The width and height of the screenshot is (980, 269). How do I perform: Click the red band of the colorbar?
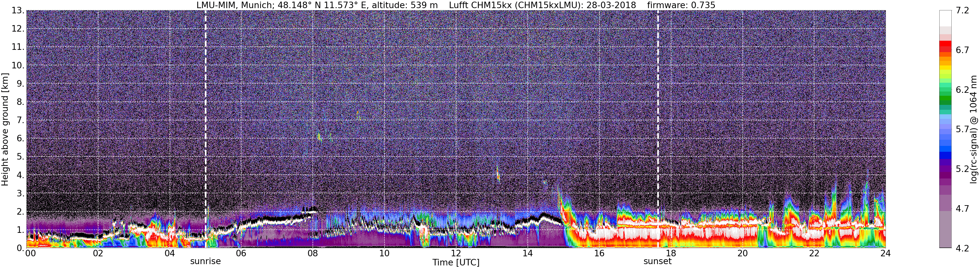(x=945, y=47)
